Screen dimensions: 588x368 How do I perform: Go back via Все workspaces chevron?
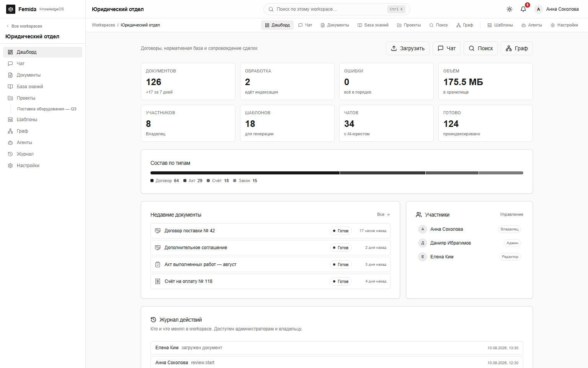[x=24, y=26]
